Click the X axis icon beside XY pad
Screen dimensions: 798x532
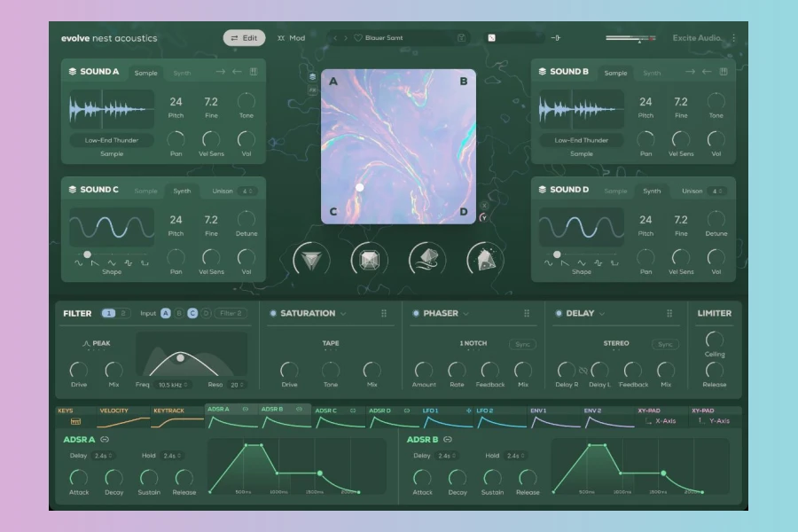[484, 205]
